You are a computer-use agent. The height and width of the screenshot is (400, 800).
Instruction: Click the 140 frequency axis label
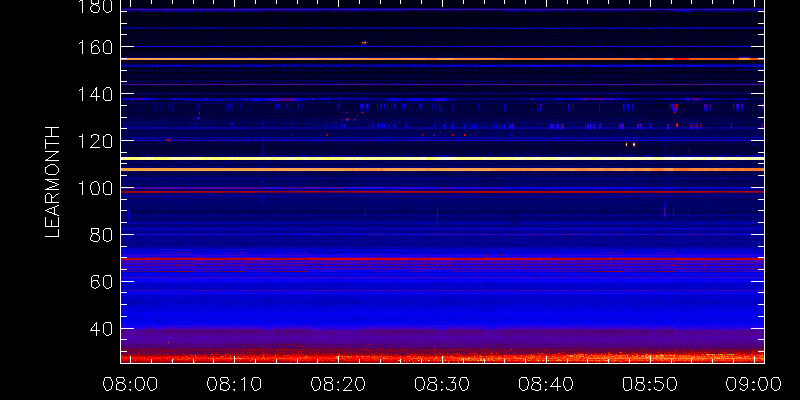(x=94, y=94)
